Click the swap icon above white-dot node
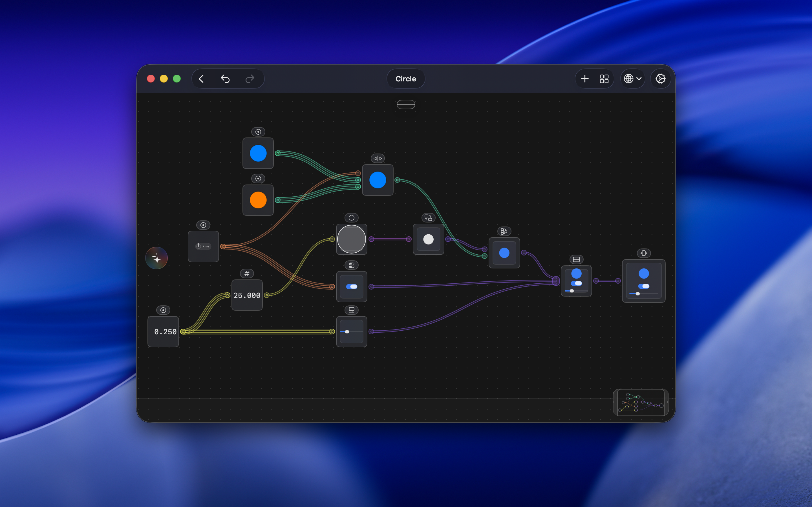The height and width of the screenshot is (507, 812). click(x=428, y=218)
